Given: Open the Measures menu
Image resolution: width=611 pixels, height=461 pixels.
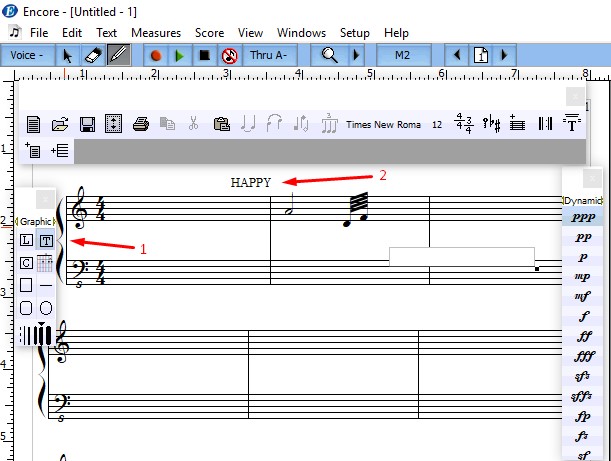Looking at the screenshot, I should point(156,33).
